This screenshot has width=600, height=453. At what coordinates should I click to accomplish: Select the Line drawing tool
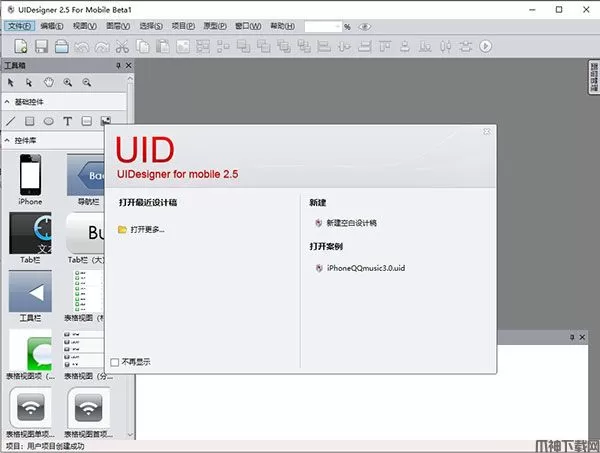(x=11, y=122)
